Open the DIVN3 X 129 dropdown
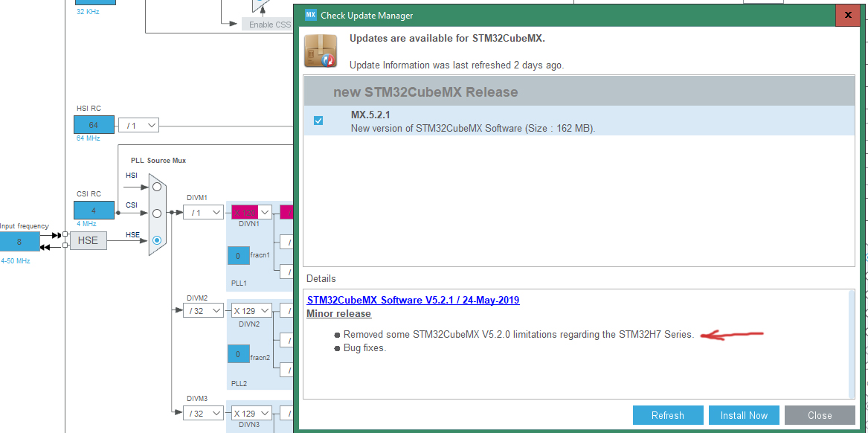Screen dimensions: 868x433 tap(251, 412)
